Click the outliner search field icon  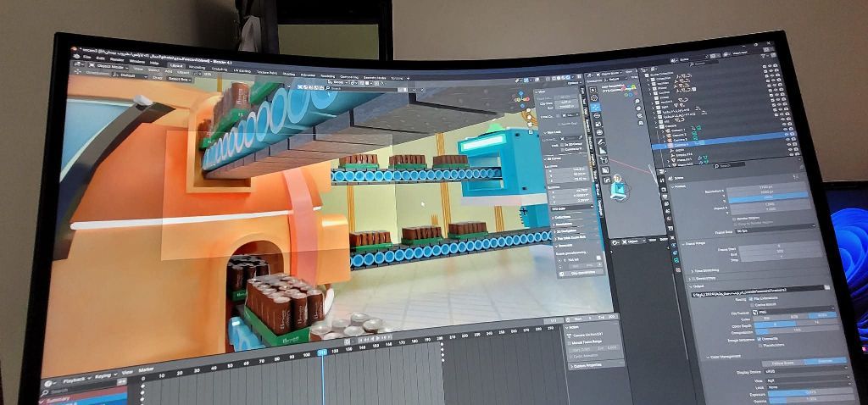693,64
